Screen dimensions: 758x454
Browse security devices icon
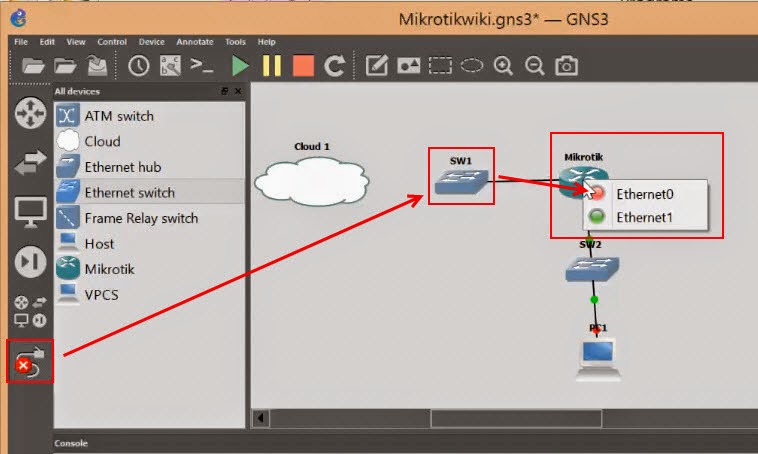[x=30, y=262]
